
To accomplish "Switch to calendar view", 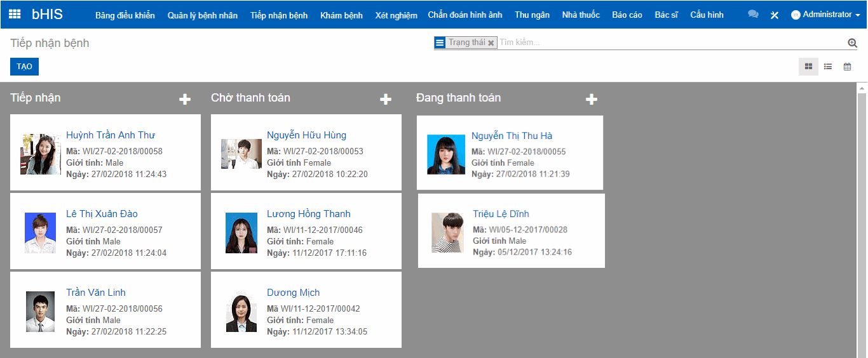I will pyautogui.click(x=847, y=66).
